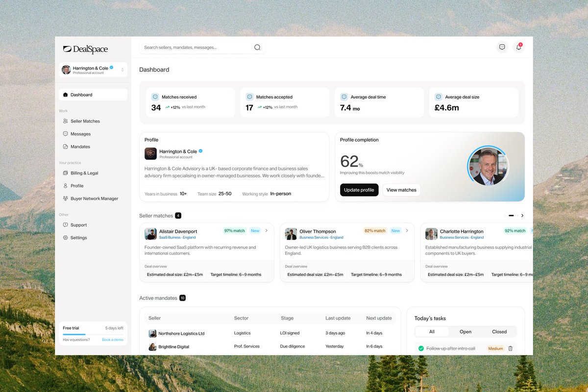Click the Mandates sidebar icon
588x392 pixels.
tap(66, 147)
